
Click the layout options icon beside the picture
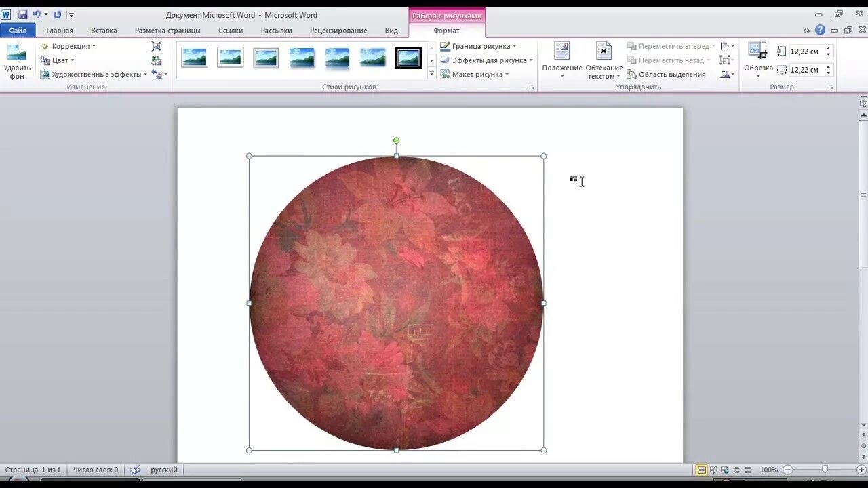[x=574, y=180]
